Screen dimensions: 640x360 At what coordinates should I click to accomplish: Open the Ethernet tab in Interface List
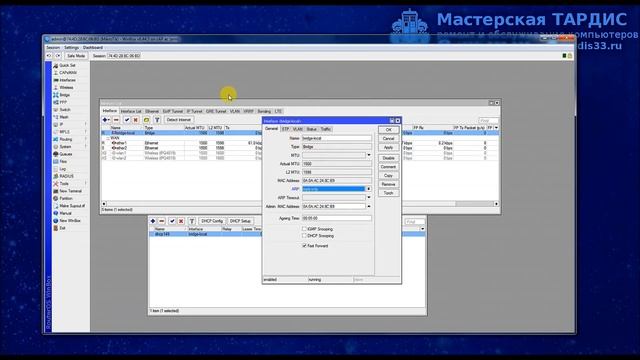[152, 111]
